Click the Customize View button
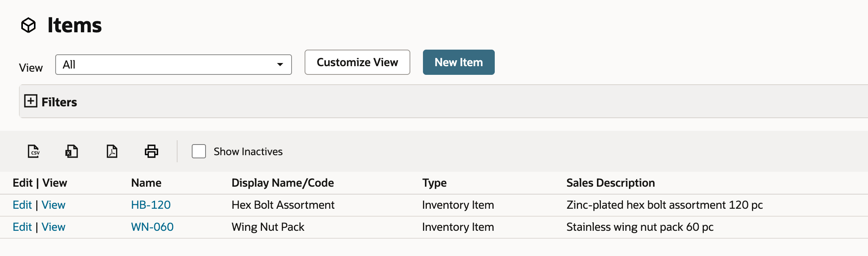The image size is (868, 256). pyautogui.click(x=357, y=62)
